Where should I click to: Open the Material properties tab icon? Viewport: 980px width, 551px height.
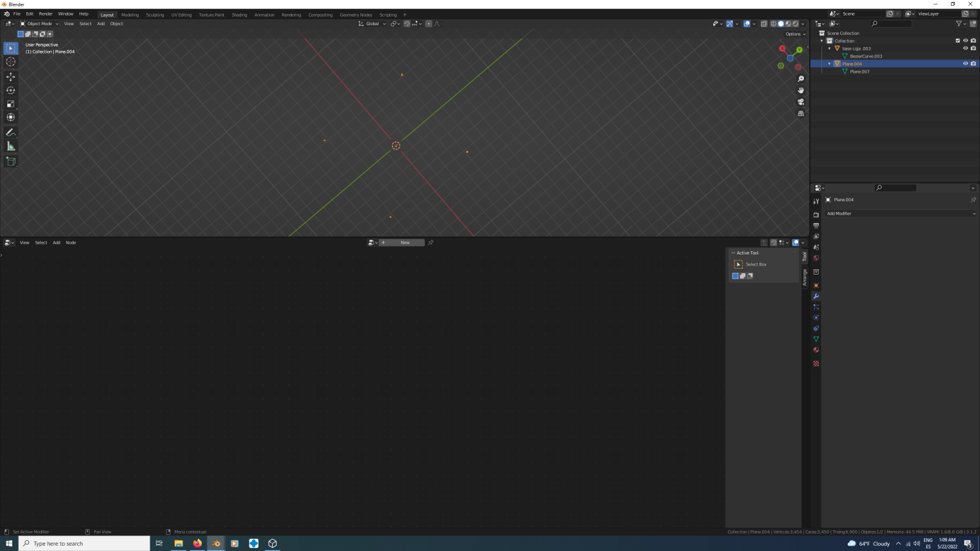[x=816, y=350]
